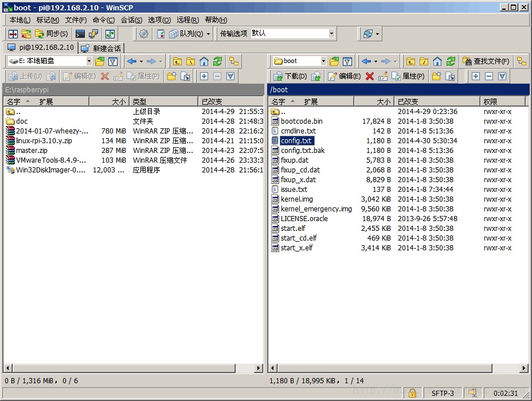
Task: Click the Queue (队列) button
Action: click(186, 34)
